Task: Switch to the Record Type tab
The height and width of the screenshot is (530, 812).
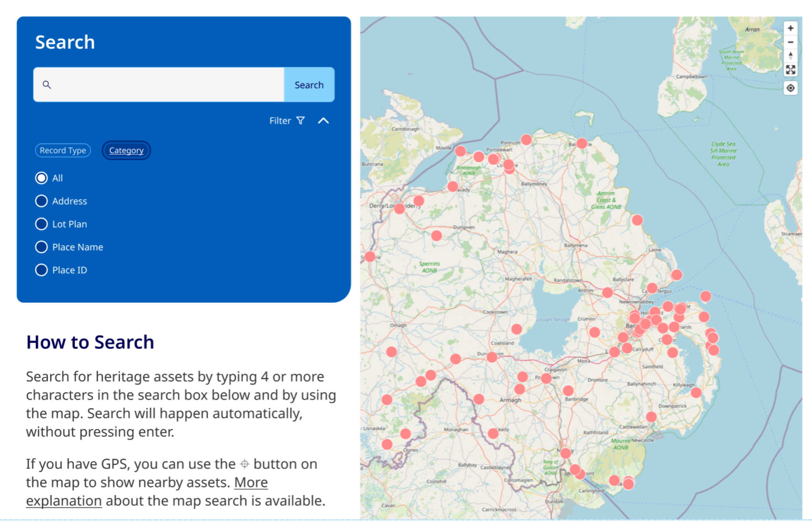Action: pos(63,150)
